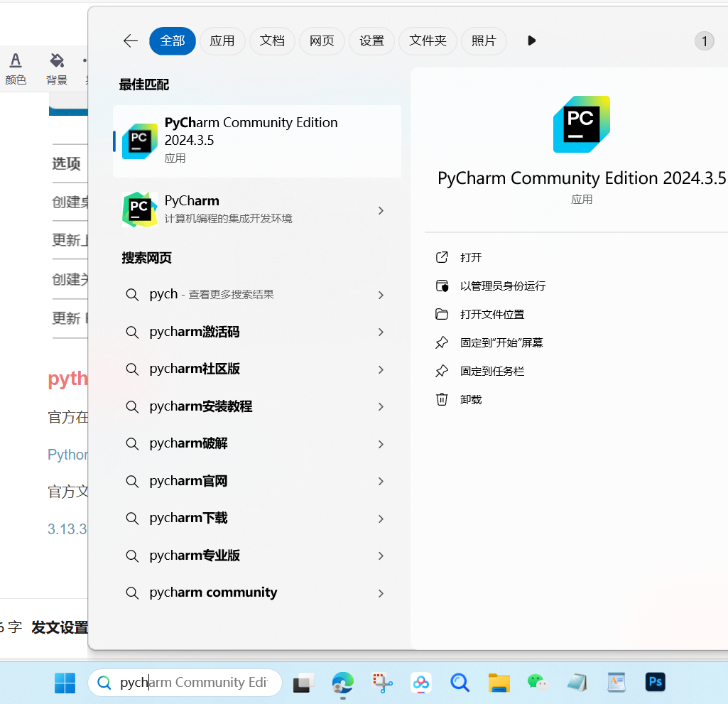Click 打开 to launch PyCharm
The image size is (728, 704).
[x=471, y=257]
